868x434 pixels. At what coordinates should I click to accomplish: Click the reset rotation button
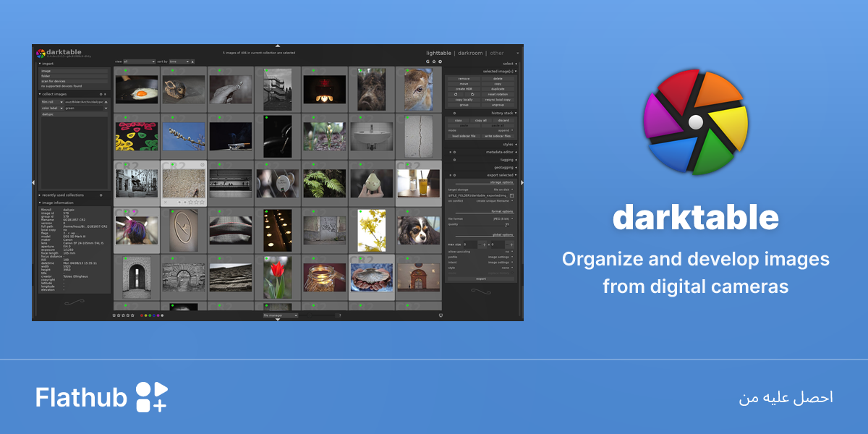(x=498, y=94)
